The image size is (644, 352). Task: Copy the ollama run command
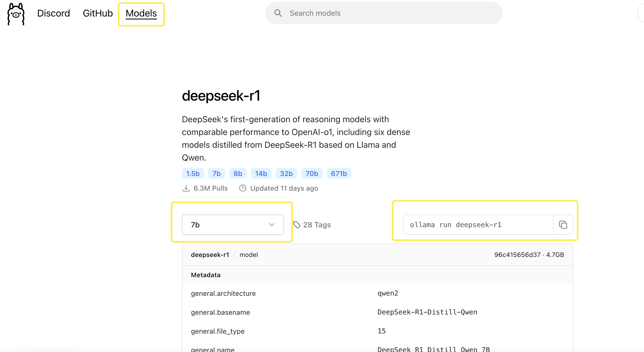pos(563,225)
